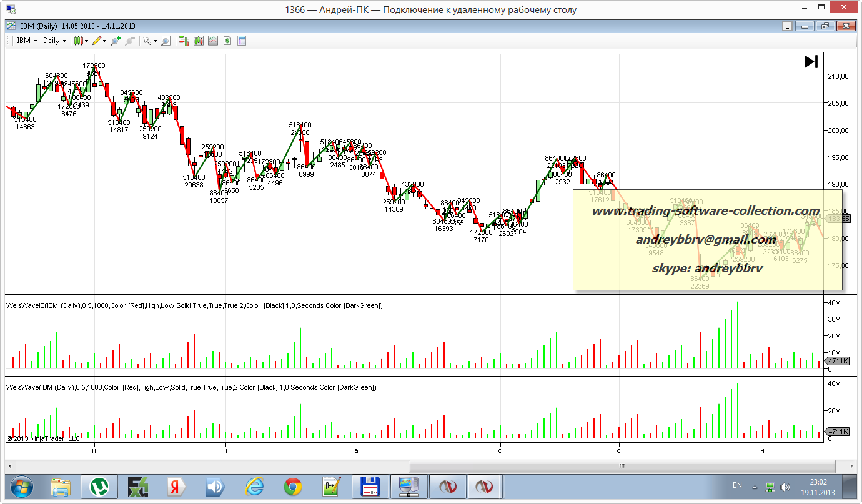Open the Data Series candlestick icon

(199, 41)
